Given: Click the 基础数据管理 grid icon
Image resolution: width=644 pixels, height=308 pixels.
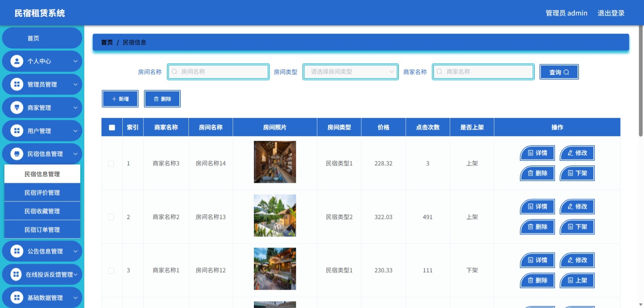Looking at the screenshot, I should 16,297.
